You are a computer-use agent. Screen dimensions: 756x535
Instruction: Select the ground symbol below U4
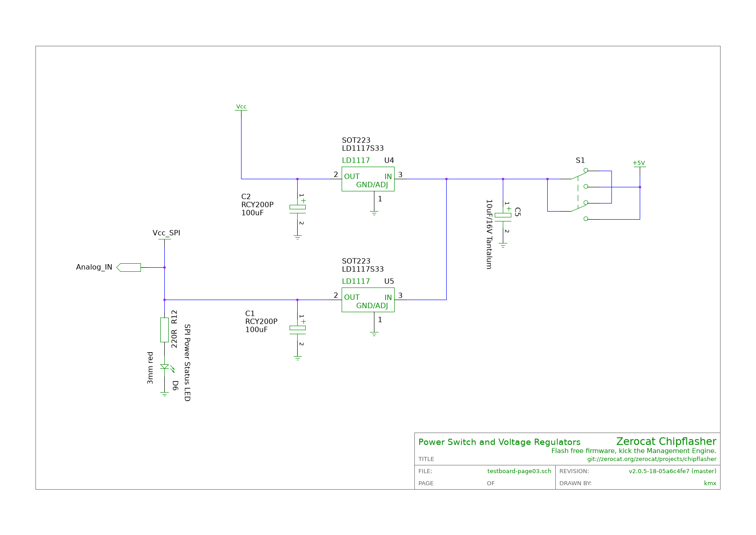click(374, 213)
